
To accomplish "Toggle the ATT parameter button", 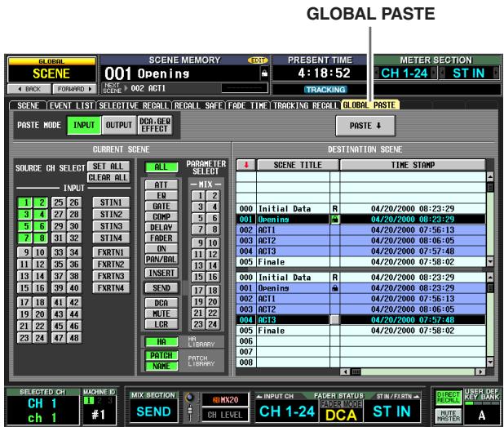I will tap(161, 185).
